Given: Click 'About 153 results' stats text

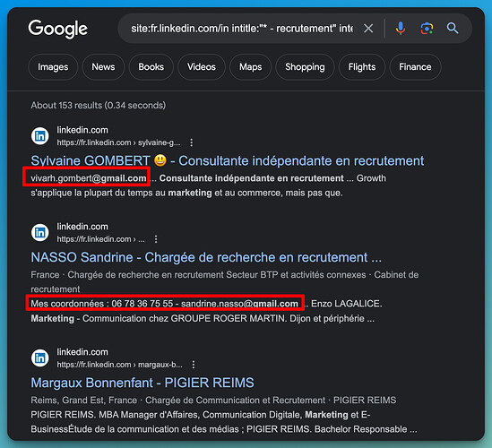Looking at the screenshot, I should point(99,106).
